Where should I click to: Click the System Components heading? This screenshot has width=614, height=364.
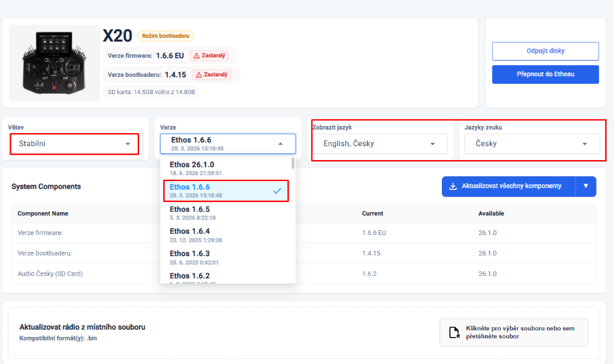pos(46,186)
